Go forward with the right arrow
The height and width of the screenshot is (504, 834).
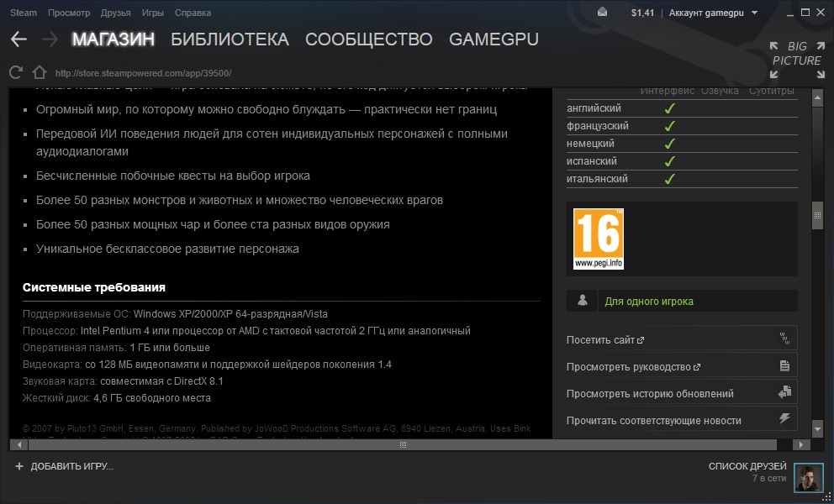[x=50, y=39]
